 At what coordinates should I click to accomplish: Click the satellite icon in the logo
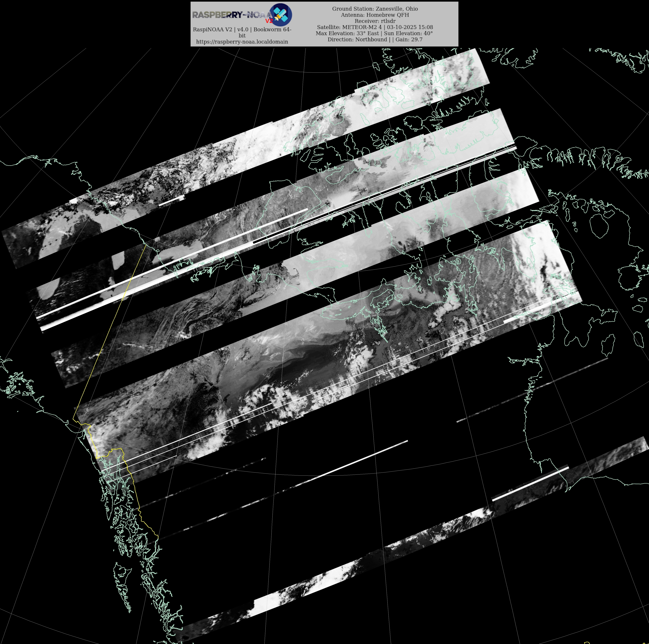[x=280, y=15]
